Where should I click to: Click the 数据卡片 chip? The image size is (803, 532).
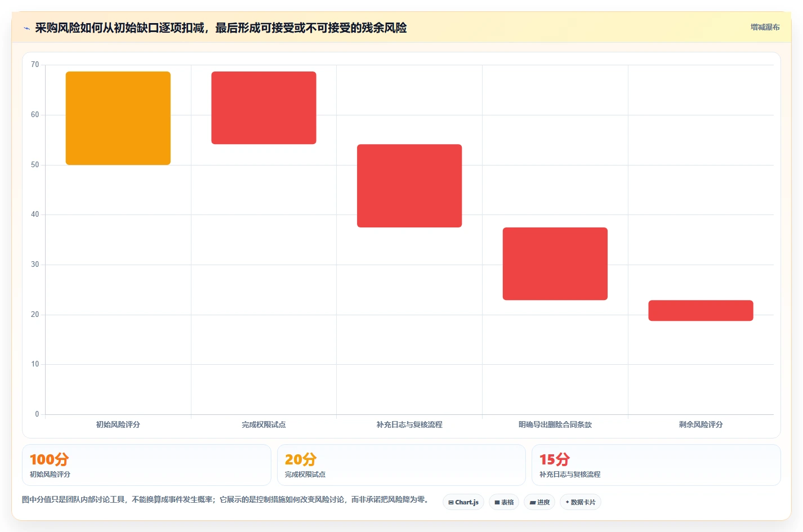[581, 502]
